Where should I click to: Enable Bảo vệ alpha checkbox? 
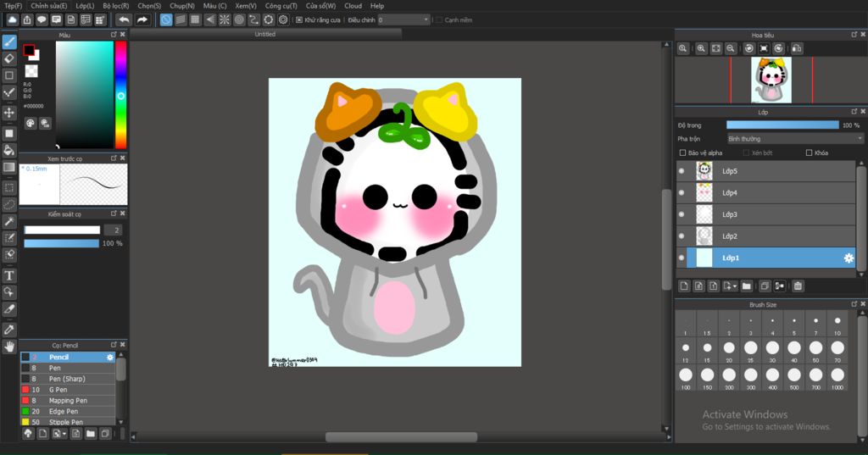682,153
